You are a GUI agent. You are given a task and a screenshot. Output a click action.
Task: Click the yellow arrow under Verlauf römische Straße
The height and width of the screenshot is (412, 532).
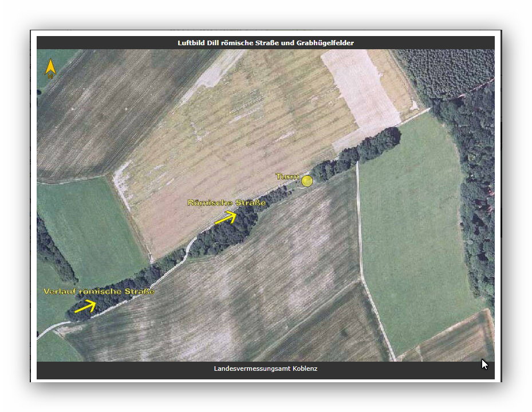pyautogui.click(x=85, y=306)
